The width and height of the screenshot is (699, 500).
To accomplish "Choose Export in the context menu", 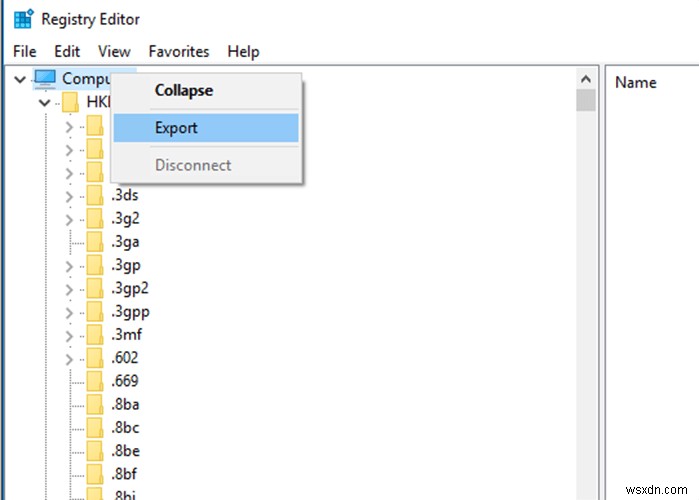I will coord(206,128).
